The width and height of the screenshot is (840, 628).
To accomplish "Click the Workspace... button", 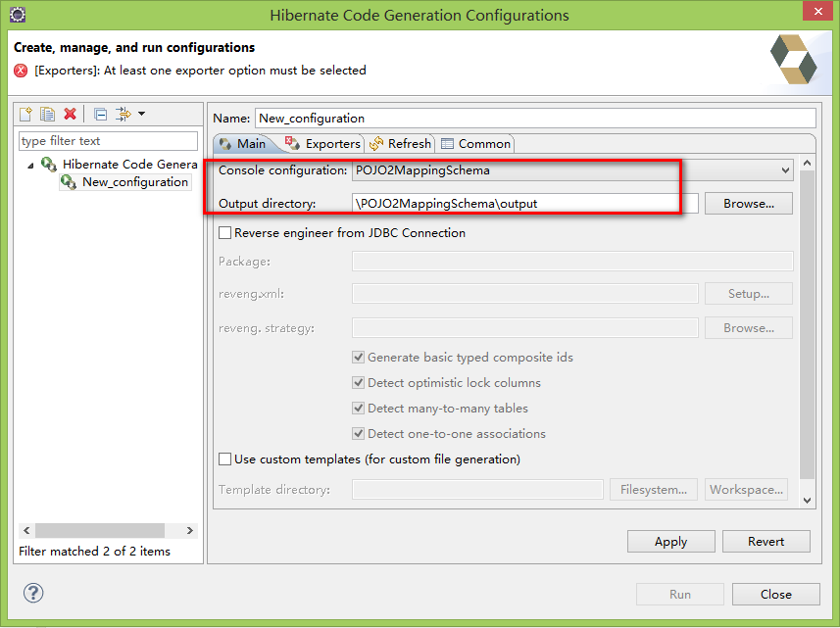I will [x=746, y=489].
